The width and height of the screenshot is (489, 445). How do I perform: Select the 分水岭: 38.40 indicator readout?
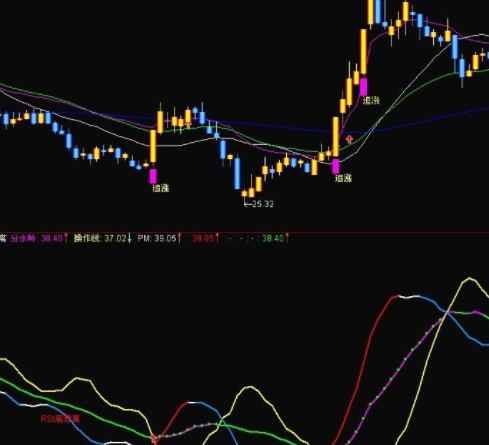[x=37, y=238]
